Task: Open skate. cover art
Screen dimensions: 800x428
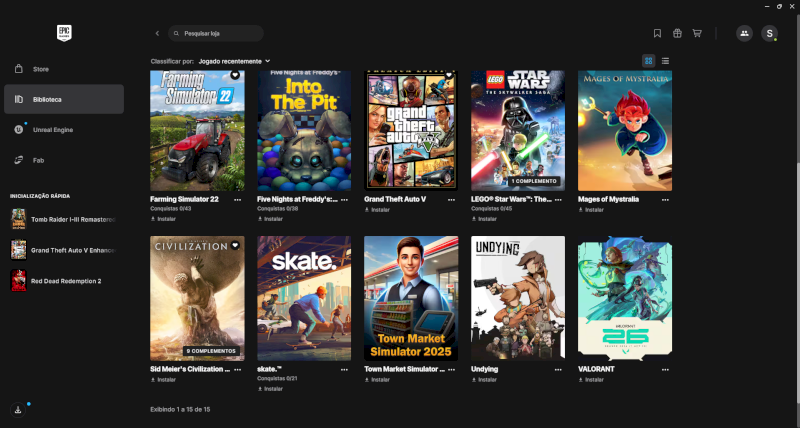Action: click(x=304, y=298)
